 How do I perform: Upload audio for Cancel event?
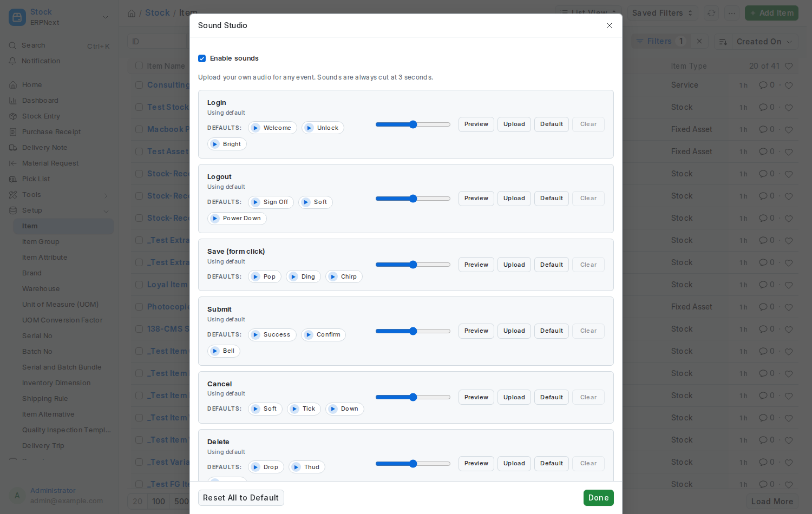pos(514,398)
